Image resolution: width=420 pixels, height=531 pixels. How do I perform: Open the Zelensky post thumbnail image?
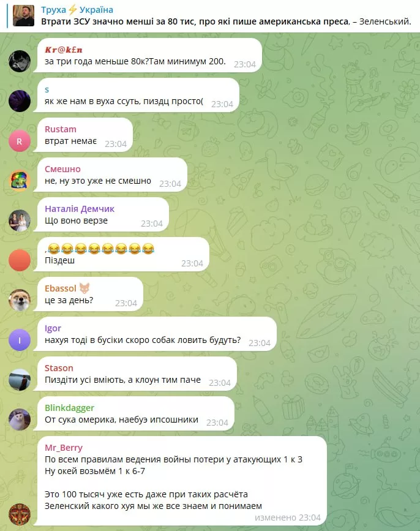(x=23, y=15)
